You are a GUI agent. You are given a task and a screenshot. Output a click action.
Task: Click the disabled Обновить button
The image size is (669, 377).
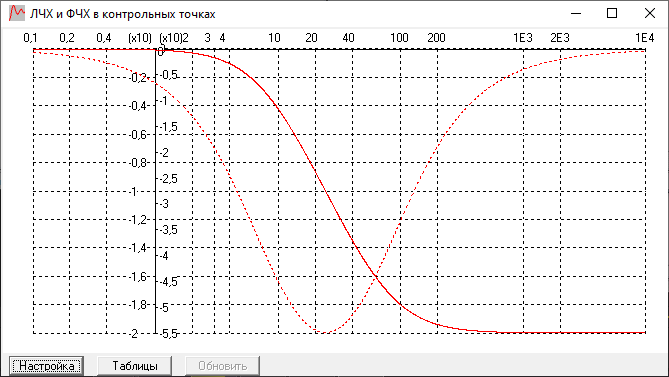pos(222,365)
